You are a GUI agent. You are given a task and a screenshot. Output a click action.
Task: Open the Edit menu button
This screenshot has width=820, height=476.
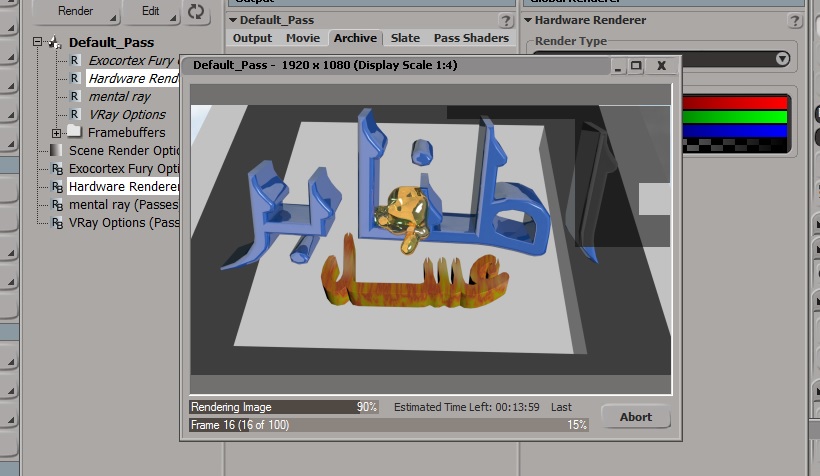tap(151, 11)
